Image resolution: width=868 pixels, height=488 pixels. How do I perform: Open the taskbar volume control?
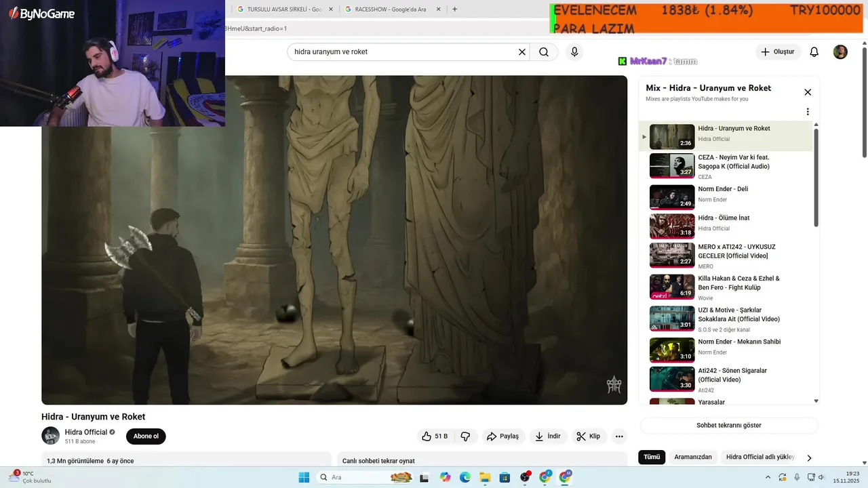[x=821, y=477]
